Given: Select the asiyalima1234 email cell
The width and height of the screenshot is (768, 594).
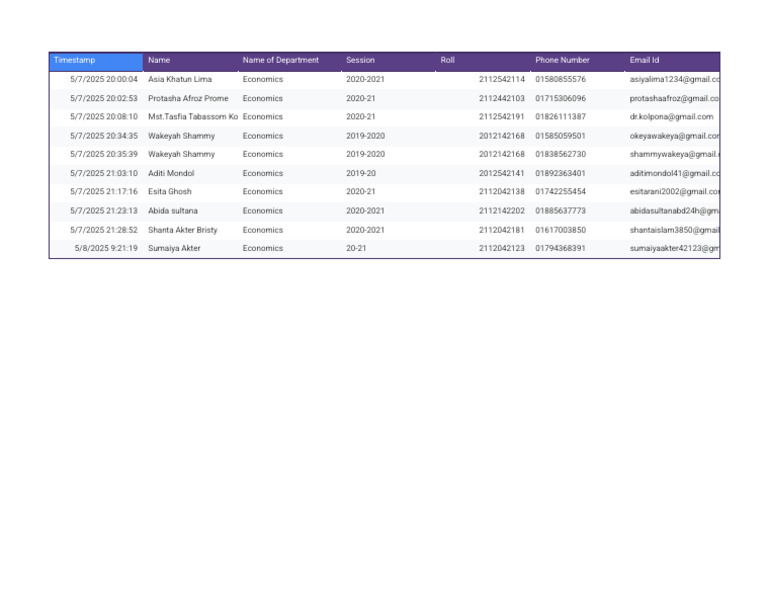Looking at the screenshot, I should [674, 79].
